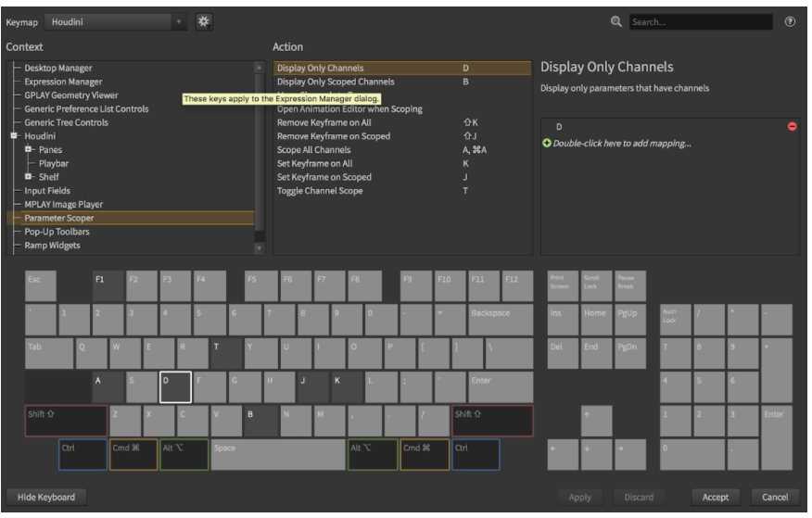Toggle the left Cmd modifier key
The height and width of the screenshot is (518, 812).
click(133, 454)
